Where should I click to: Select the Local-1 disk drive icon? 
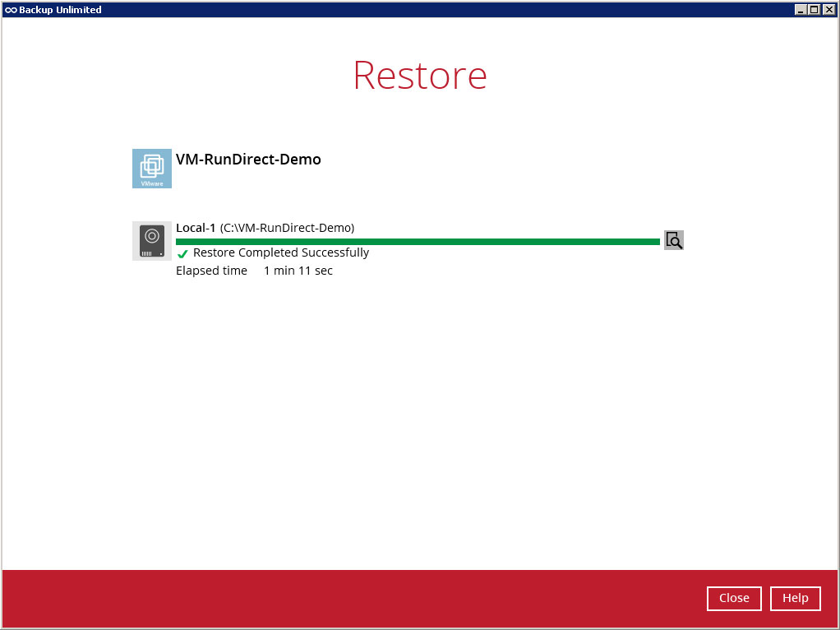(152, 241)
